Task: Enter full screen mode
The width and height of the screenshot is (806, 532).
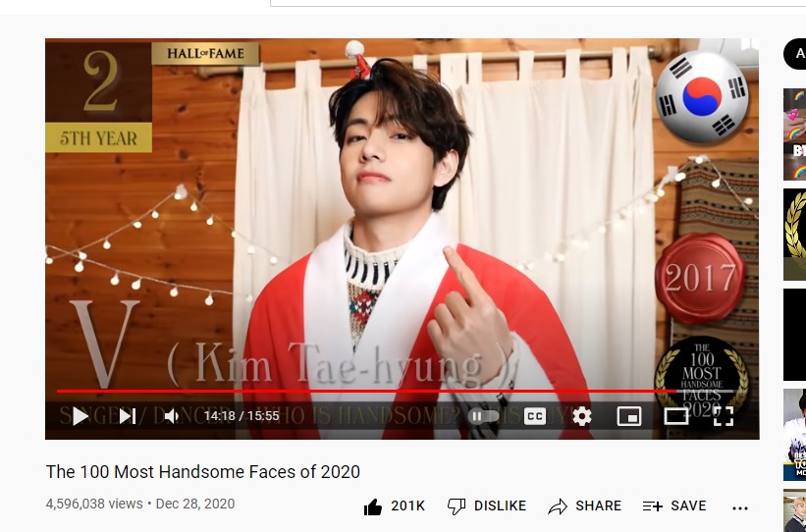Action: click(724, 416)
